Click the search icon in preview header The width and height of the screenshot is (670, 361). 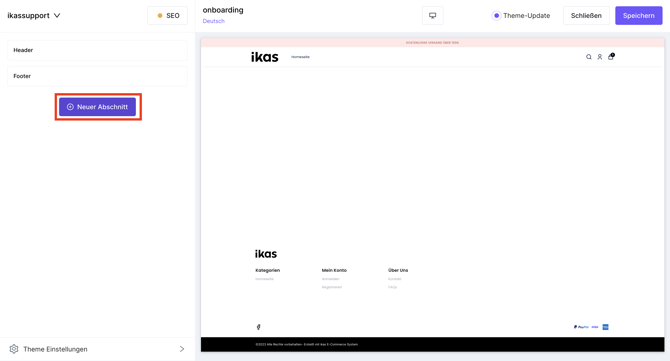click(x=589, y=57)
